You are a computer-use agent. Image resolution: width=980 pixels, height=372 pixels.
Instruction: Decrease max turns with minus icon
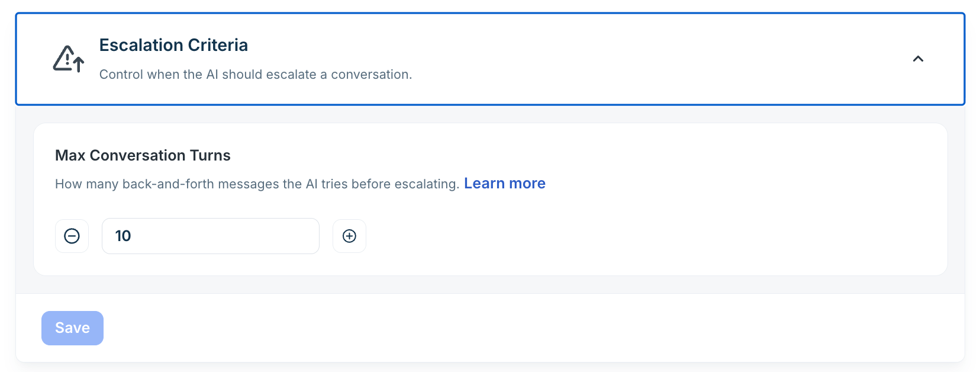[72, 236]
